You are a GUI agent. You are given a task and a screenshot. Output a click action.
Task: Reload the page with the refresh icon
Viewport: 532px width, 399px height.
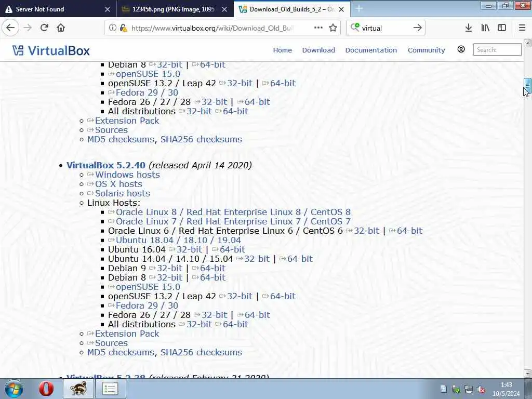pos(44,28)
